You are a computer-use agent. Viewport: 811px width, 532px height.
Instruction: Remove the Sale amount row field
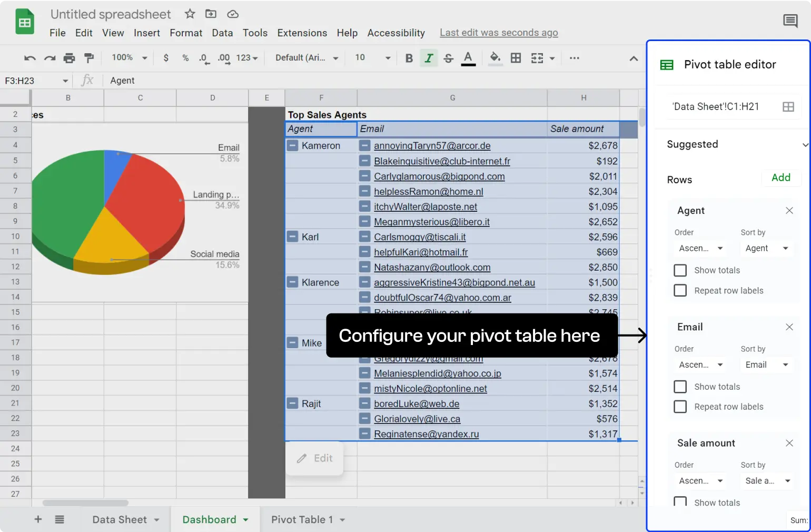click(789, 443)
